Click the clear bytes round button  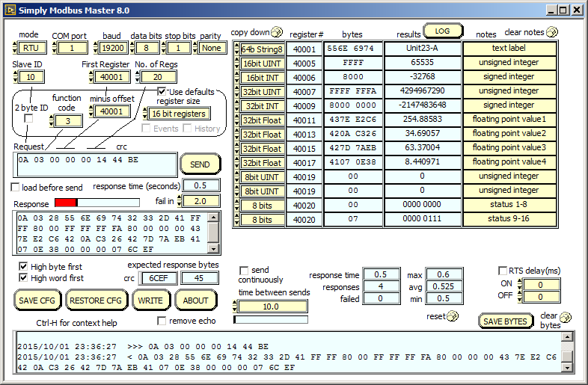coord(565,318)
